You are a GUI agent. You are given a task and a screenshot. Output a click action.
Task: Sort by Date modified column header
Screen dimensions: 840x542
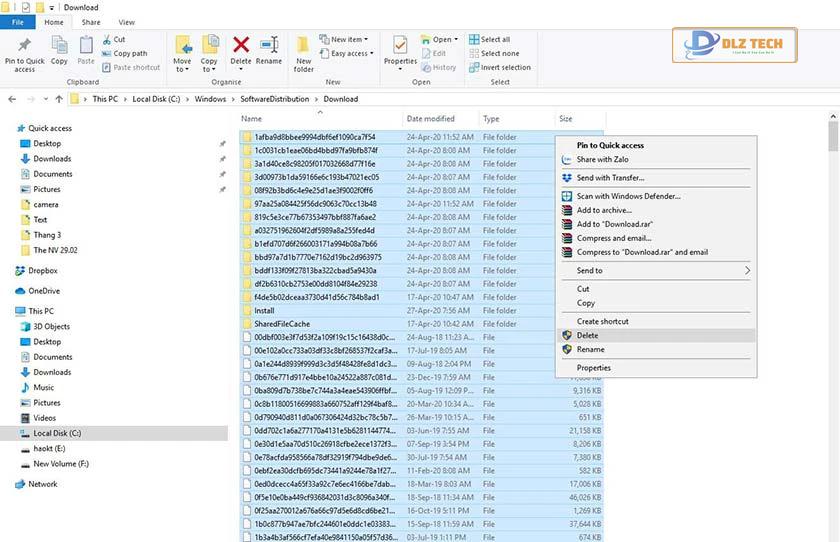440,119
